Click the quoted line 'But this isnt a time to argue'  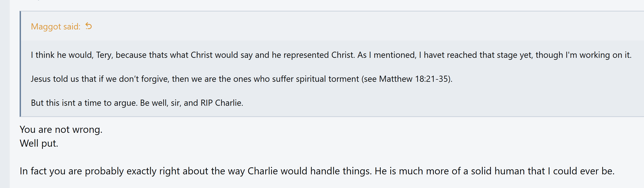point(137,103)
